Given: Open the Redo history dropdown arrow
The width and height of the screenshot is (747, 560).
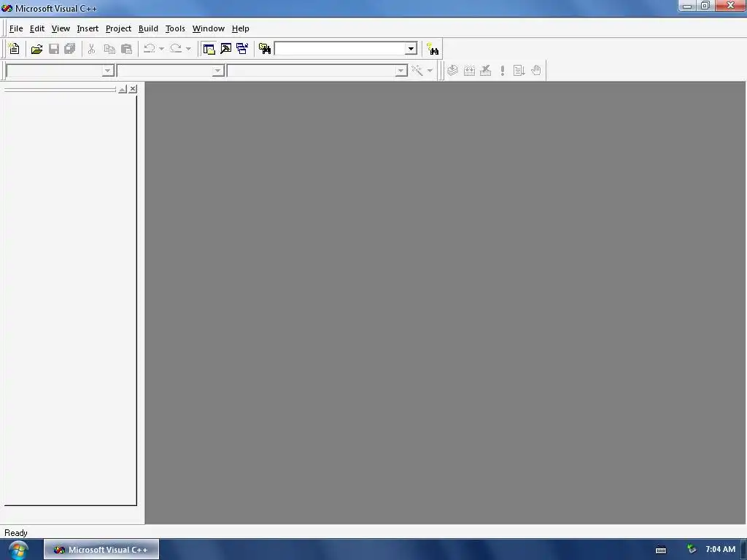Looking at the screenshot, I should pos(188,49).
